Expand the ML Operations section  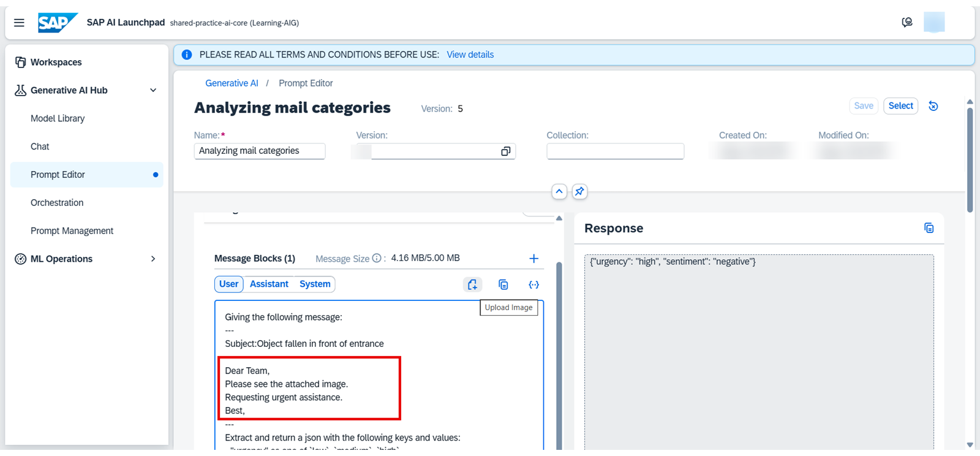tap(153, 259)
